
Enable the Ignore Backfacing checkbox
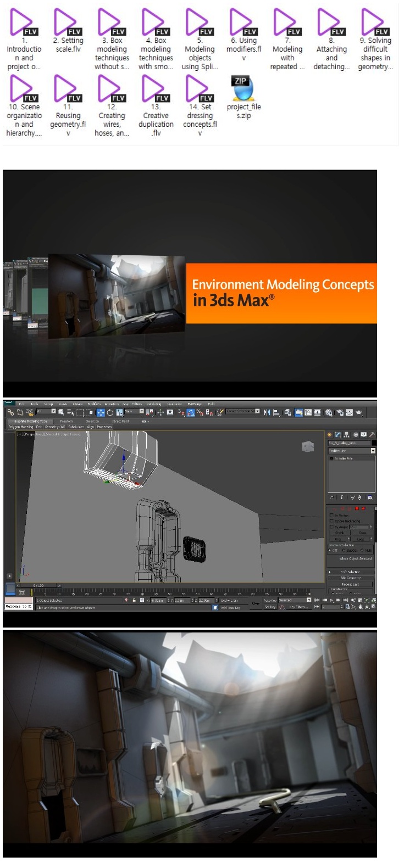click(331, 521)
